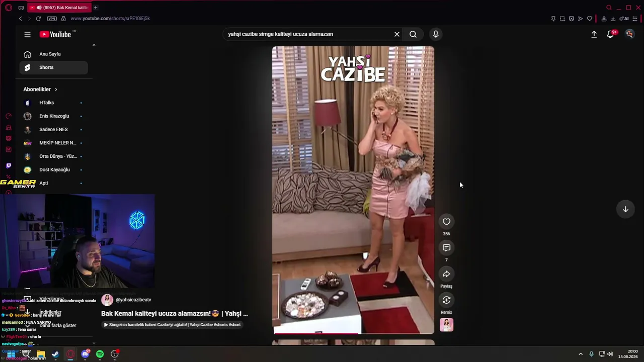
Task: Seek using the Short's red progress bar
Action: point(353,333)
